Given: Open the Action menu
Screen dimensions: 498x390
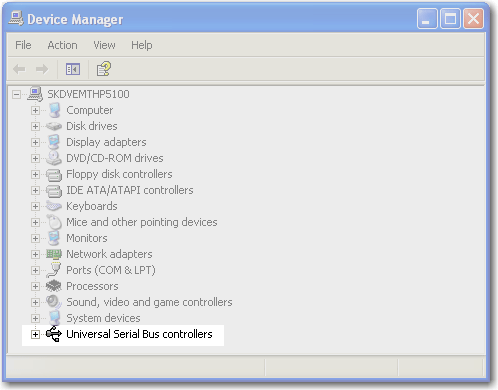Looking at the screenshot, I should (62, 45).
